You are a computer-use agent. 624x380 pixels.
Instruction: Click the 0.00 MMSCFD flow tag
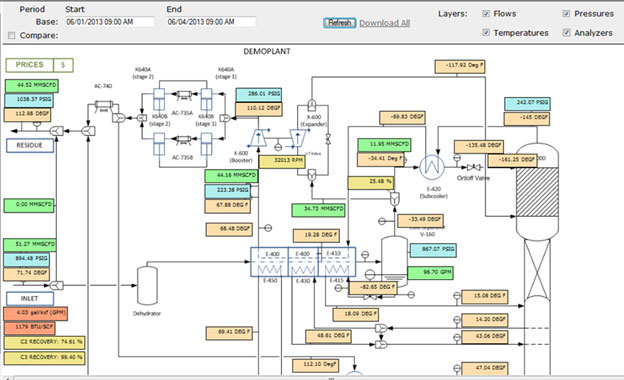tap(29, 205)
